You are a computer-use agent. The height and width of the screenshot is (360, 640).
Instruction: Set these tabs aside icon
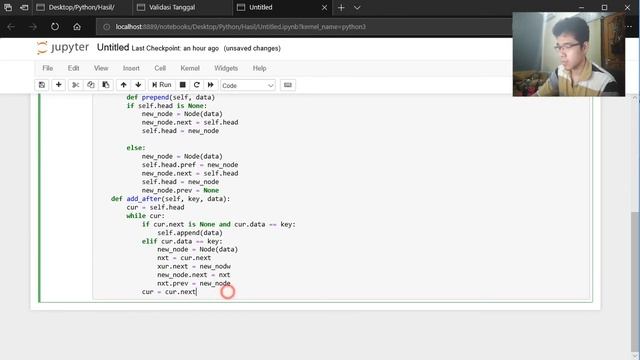pos(24,7)
